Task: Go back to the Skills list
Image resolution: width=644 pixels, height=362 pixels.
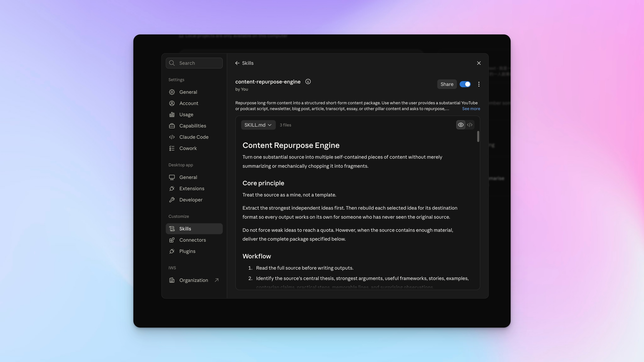Action: (x=244, y=63)
